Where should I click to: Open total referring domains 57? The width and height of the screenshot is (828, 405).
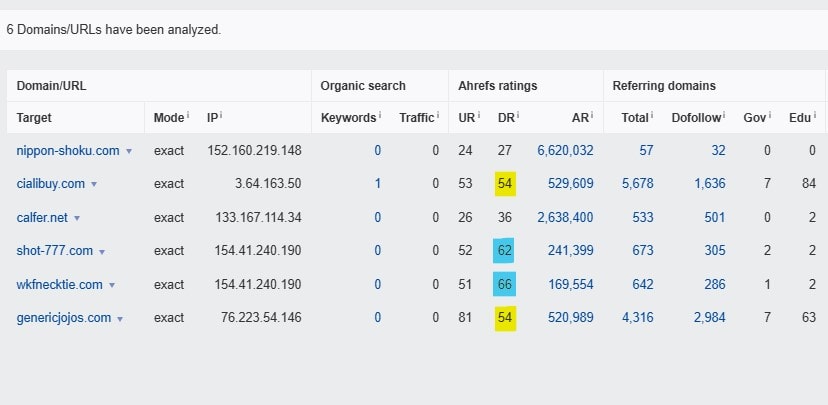[647, 150]
